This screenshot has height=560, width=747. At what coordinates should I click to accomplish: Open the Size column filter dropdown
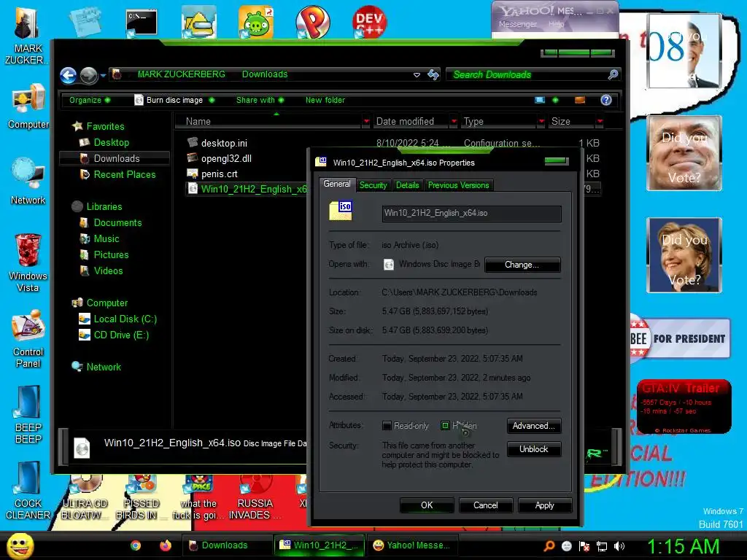point(600,122)
